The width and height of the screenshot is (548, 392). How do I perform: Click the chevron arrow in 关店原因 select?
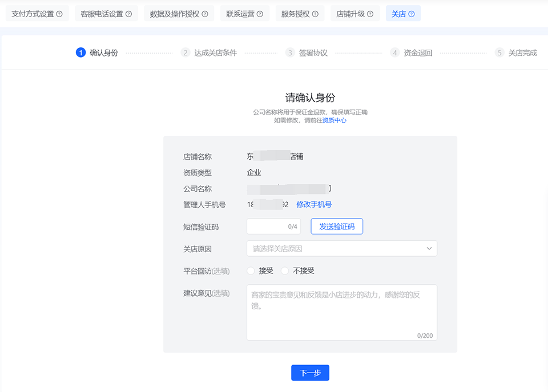[429, 248]
